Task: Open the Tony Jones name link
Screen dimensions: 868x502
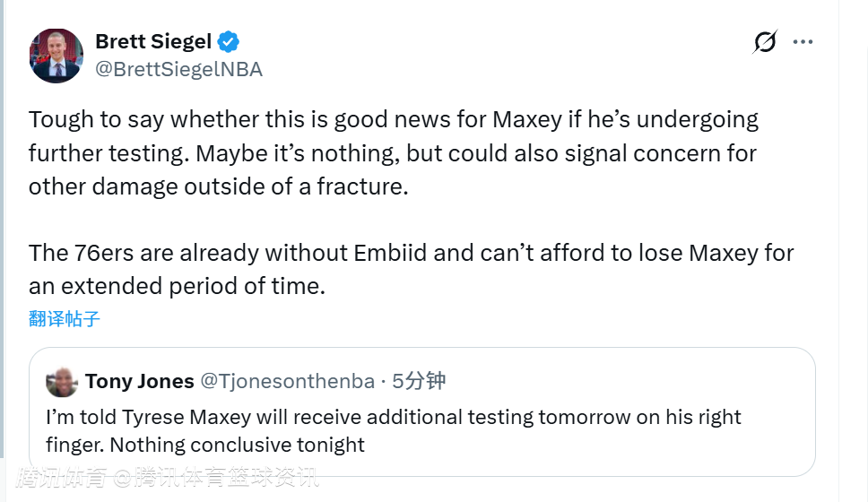Action: coord(140,381)
